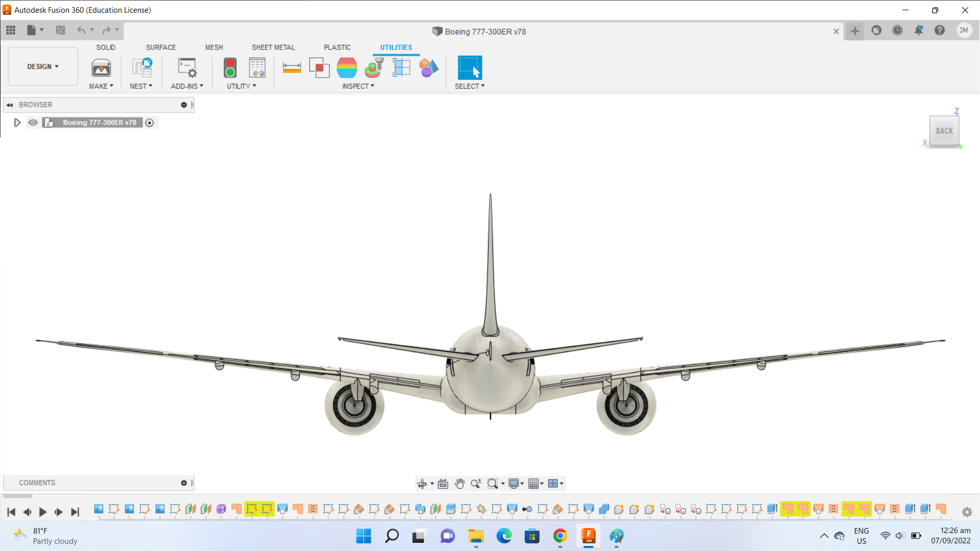This screenshot has height=551, width=980.
Task: Open the Design workspace dropdown
Action: click(43, 66)
